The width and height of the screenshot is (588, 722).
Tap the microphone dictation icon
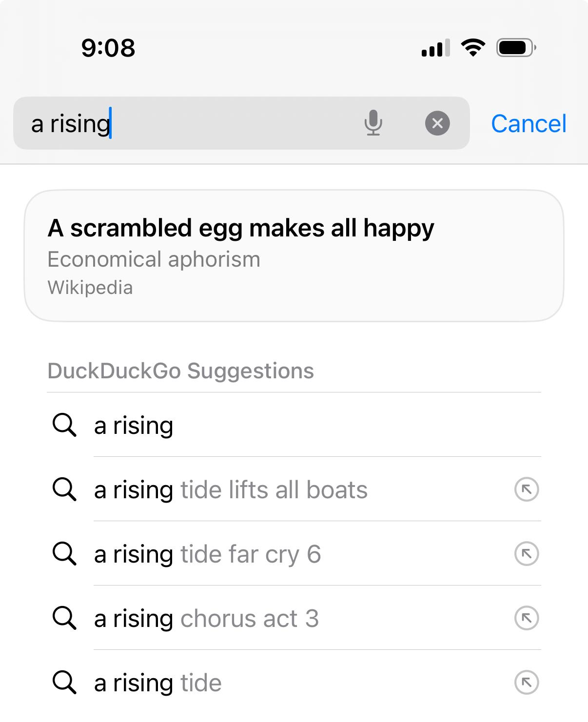pyautogui.click(x=373, y=123)
